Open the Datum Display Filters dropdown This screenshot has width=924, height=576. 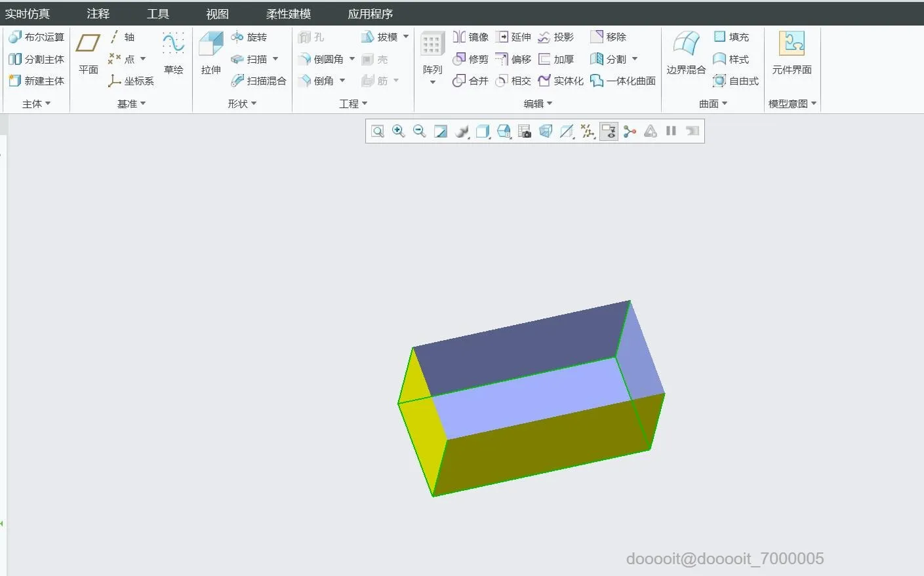(588, 131)
